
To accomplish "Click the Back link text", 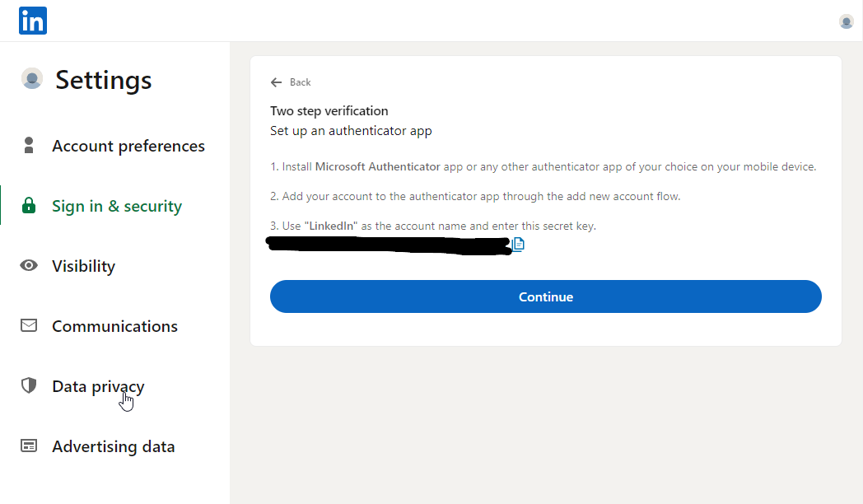I will tap(301, 82).
